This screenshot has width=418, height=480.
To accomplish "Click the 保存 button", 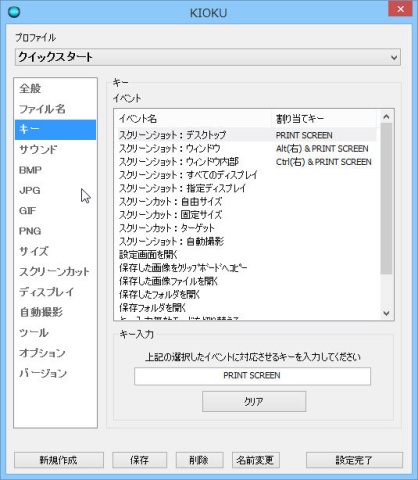I will coord(139,460).
